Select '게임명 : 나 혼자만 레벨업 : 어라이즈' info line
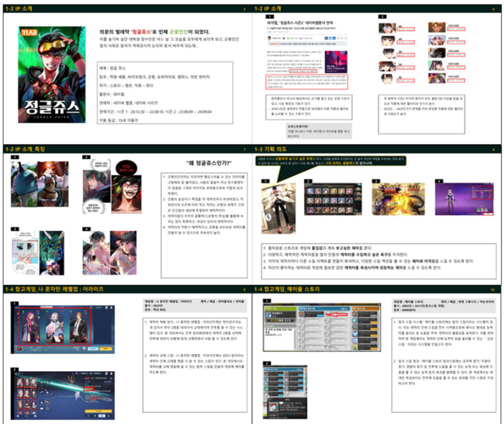504x424 pixels. [168, 301]
